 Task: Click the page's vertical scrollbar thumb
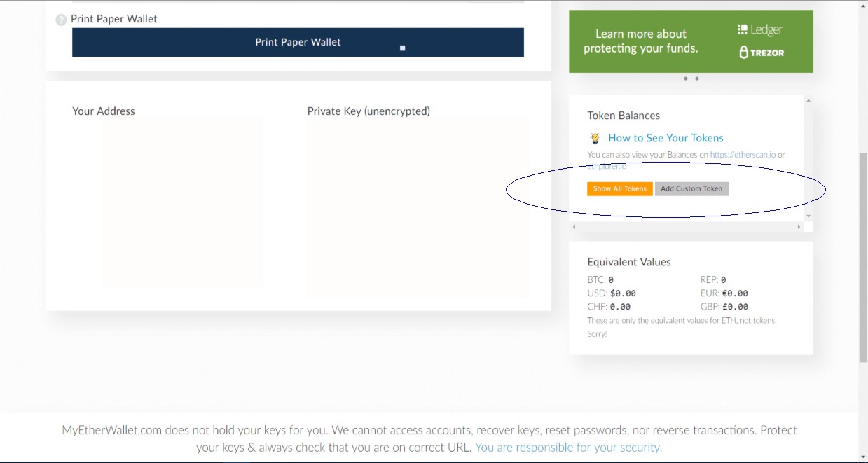tap(863, 256)
